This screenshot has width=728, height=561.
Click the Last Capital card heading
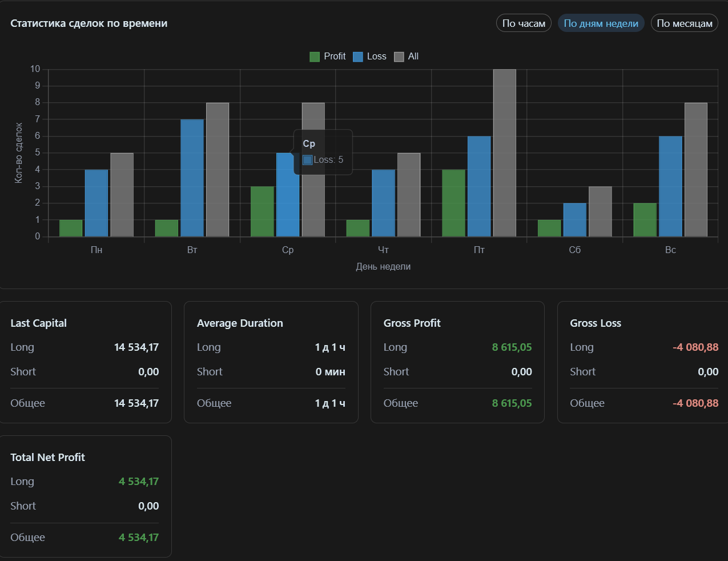(39, 323)
